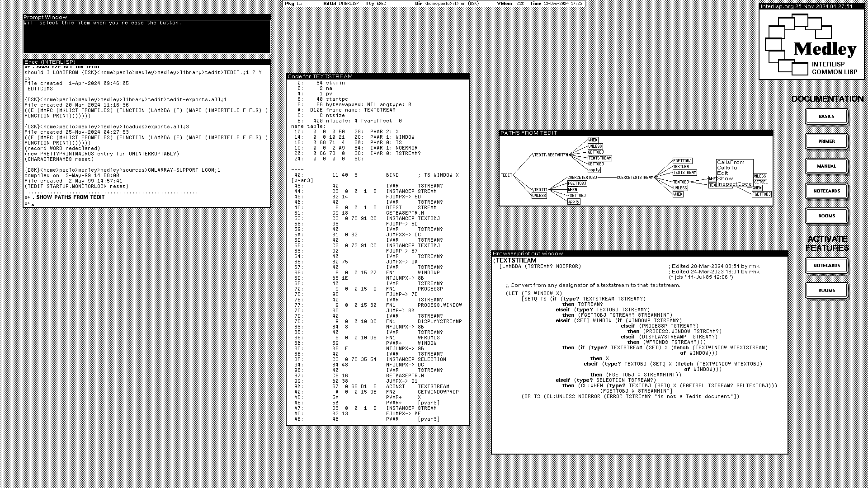Open the PRIMER documentation button
The height and width of the screenshot is (488, 868).
point(826,141)
